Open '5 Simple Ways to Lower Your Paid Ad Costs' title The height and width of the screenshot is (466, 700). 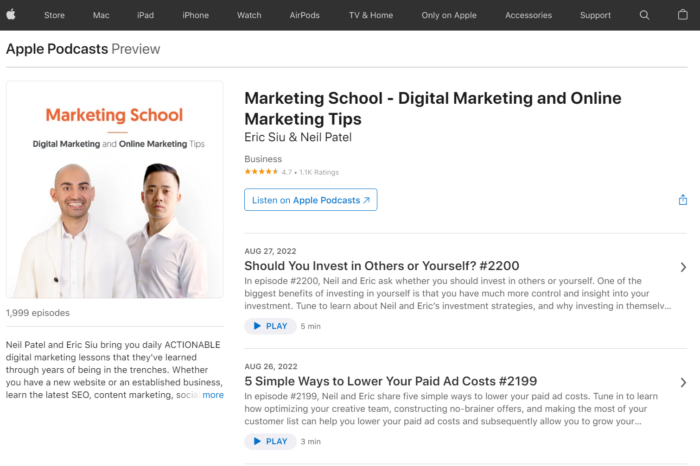pyautogui.click(x=391, y=381)
